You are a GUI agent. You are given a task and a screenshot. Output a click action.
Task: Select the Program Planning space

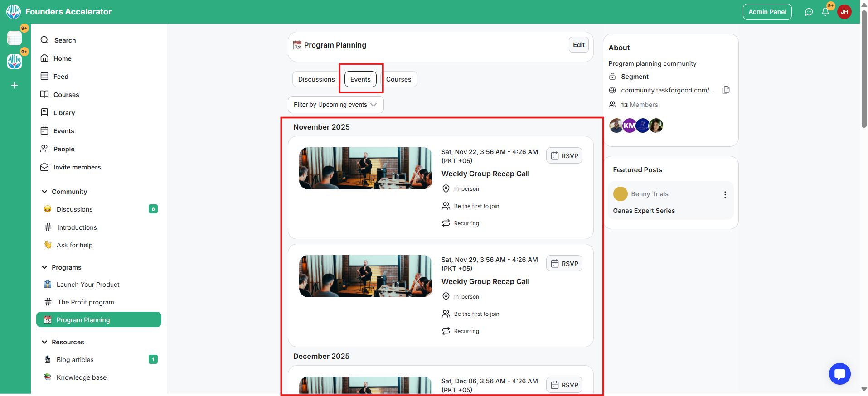pyautogui.click(x=99, y=319)
